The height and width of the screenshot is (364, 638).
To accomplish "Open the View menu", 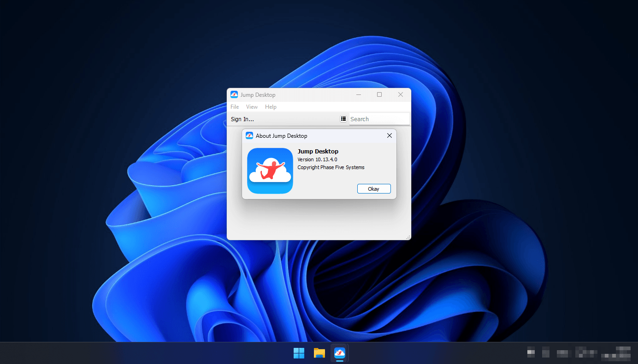I will point(252,107).
